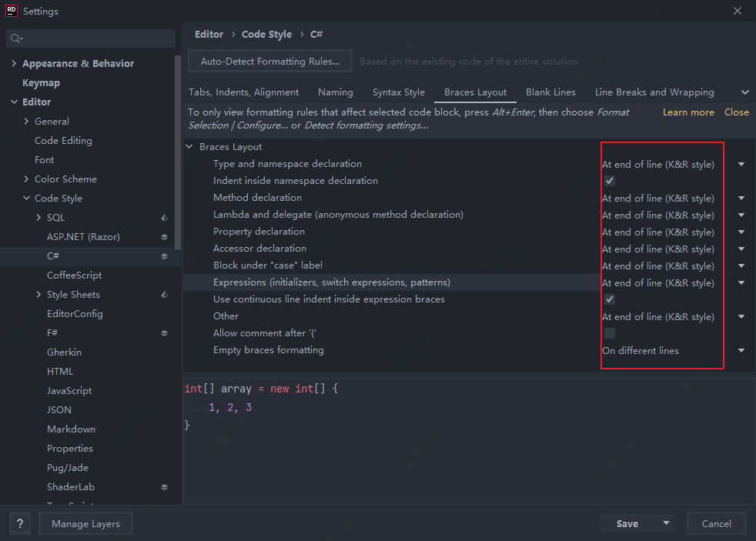
Task: Enable Allow comment after '{' checkbox
Action: pos(610,333)
